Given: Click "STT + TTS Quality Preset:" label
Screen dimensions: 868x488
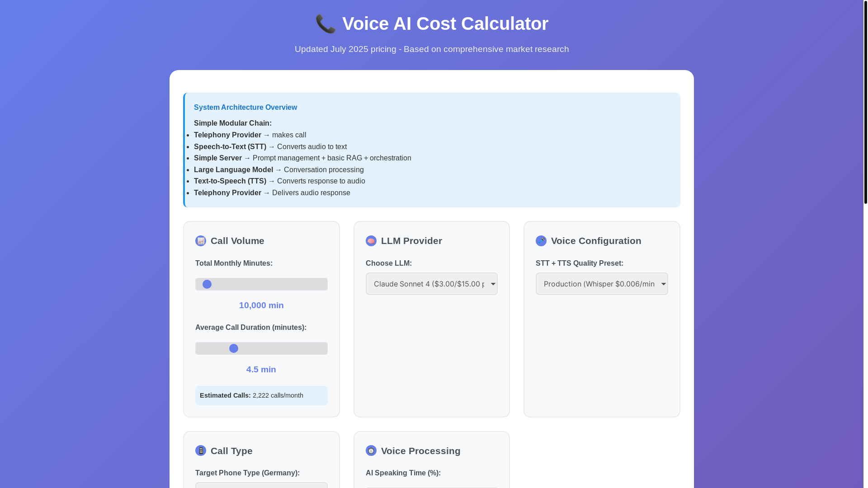Looking at the screenshot, I should [580, 263].
